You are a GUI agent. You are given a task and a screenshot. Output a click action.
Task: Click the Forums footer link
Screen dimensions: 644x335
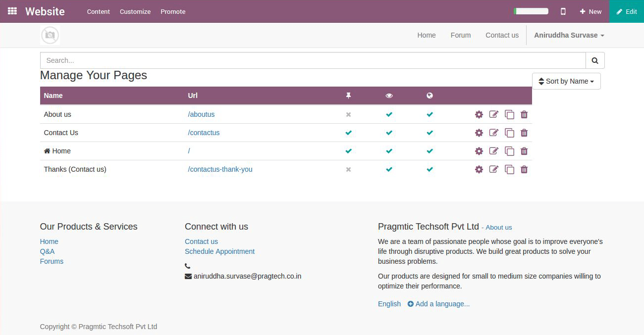52,261
